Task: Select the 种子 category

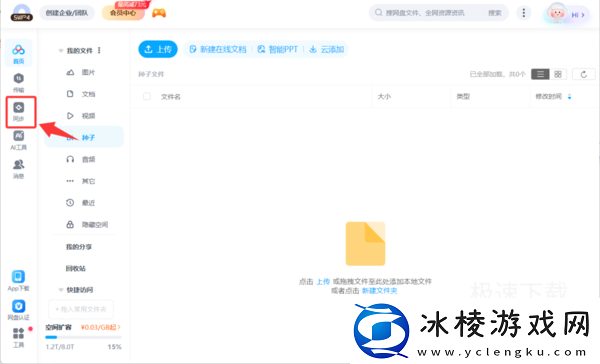Action: [84, 137]
